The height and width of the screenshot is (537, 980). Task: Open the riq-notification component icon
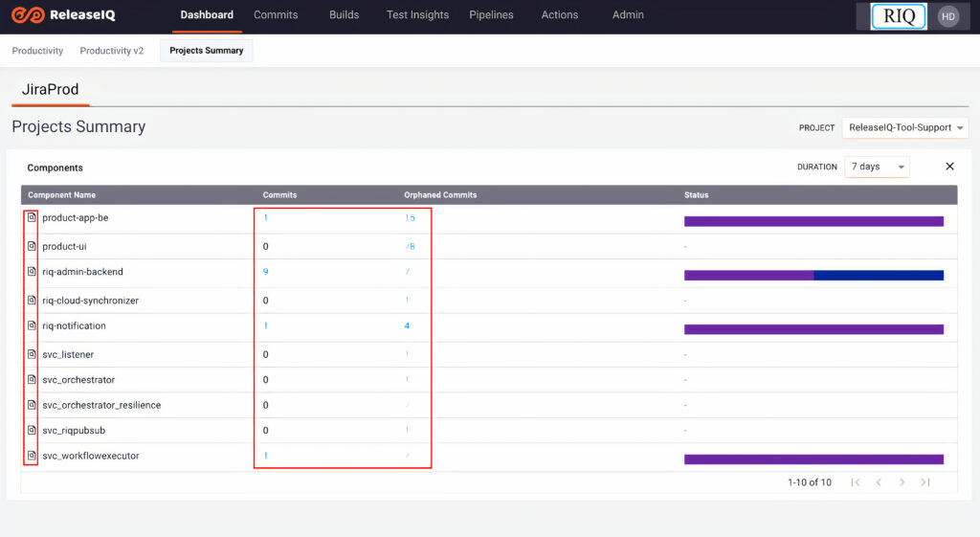(x=32, y=325)
